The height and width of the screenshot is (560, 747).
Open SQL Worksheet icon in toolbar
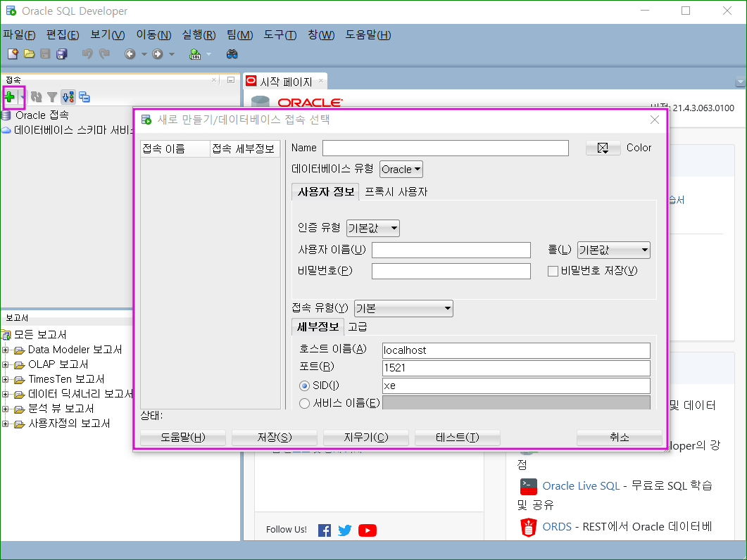(x=195, y=53)
